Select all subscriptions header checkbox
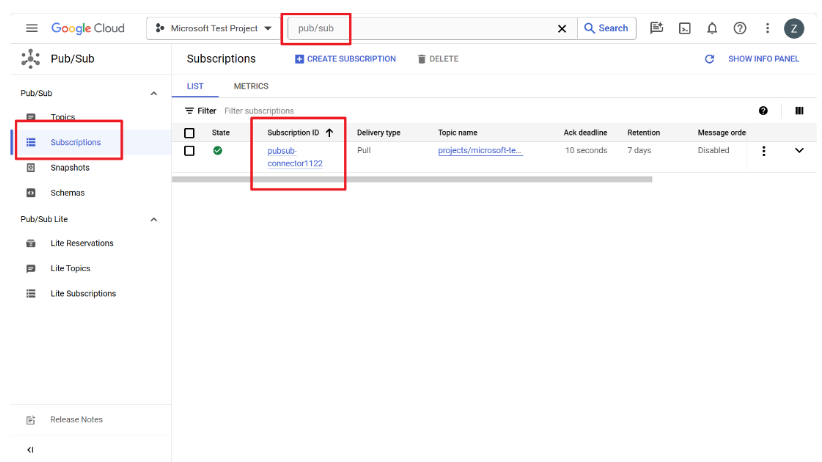The width and height of the screenshot is (822, 462). [x=189, y=133]
